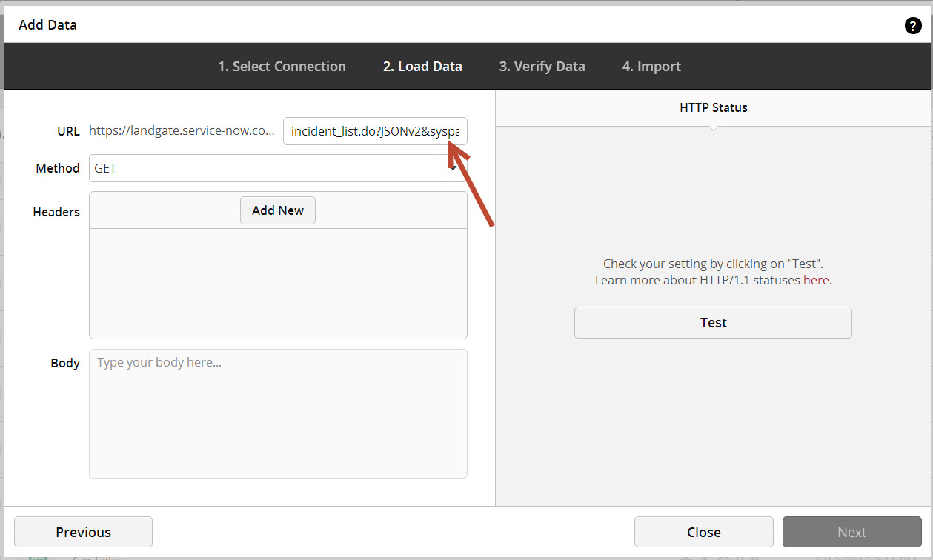The height and width of the screenshot is (560, 933).
Task: Click the URL label
Action: click(68, 131)
